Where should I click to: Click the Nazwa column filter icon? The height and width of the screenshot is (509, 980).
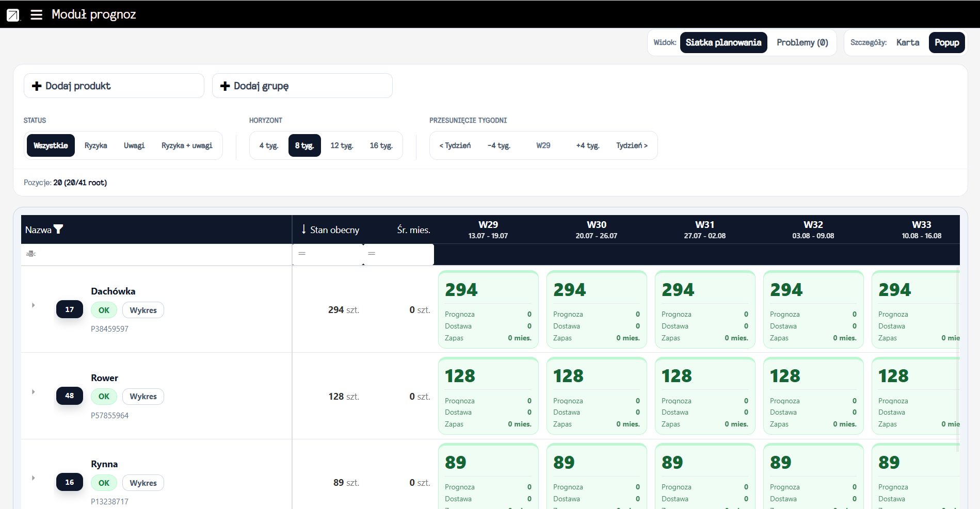tap(58, 229)
